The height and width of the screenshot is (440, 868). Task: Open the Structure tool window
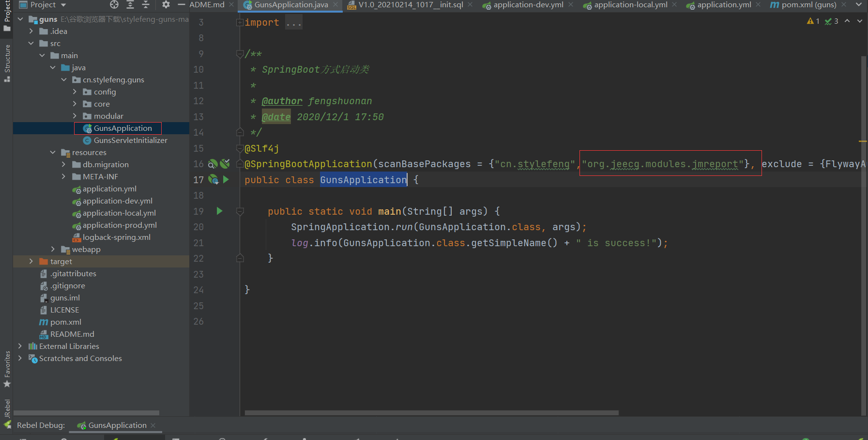pos(7,63)
